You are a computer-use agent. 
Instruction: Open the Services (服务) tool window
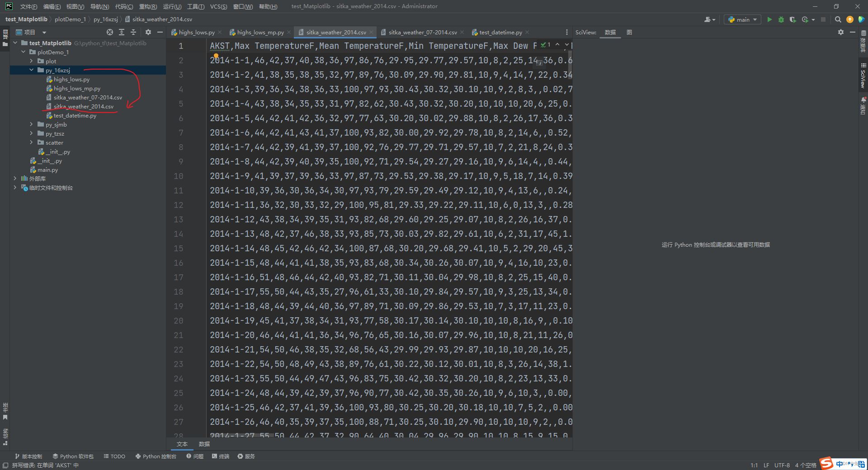[246, 456]
